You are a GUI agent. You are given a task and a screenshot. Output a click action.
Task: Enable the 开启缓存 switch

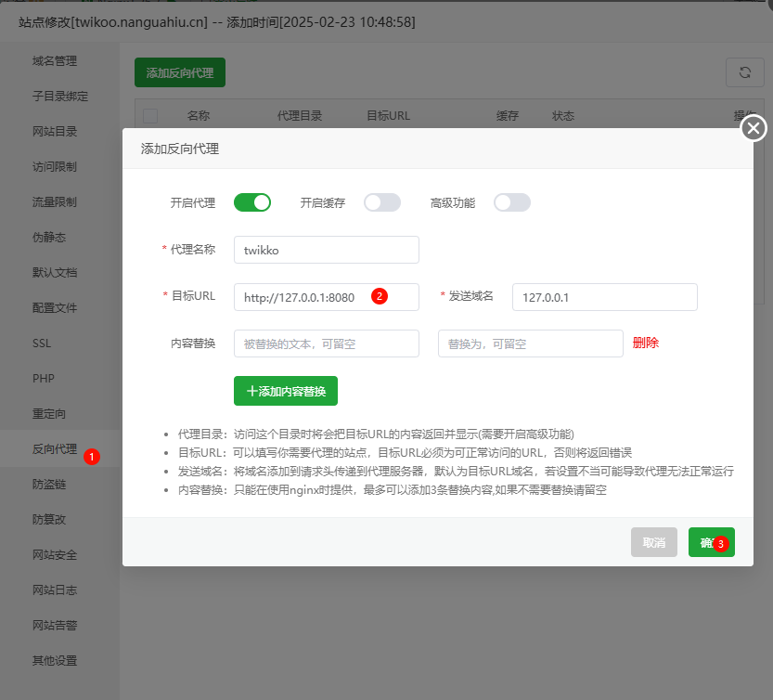pyautogui.click(x=381, y=202)
